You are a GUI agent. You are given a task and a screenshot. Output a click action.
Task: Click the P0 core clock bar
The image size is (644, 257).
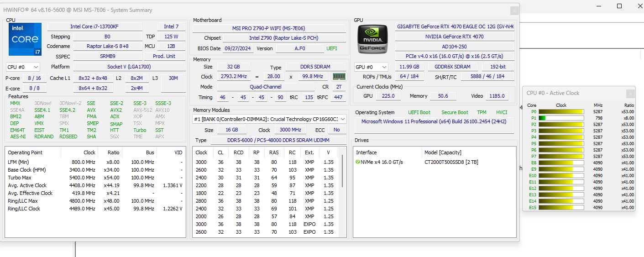click(561, 111)
